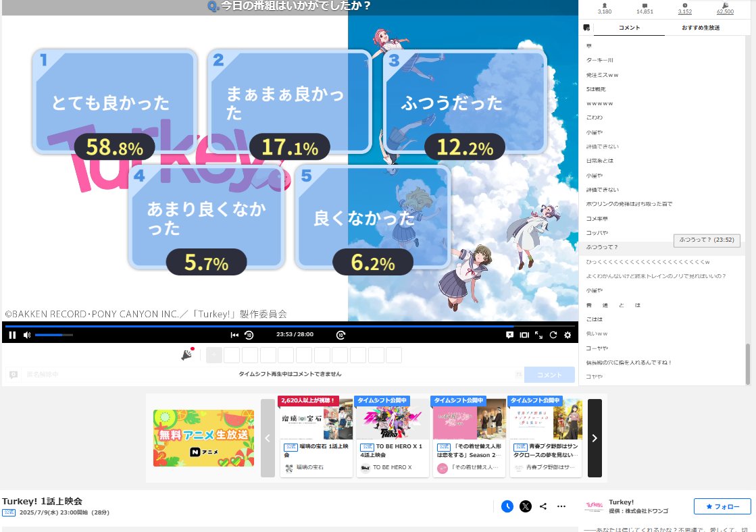This screenshot has width=756, height=532.
Task: Open the Turkey! channel name link
Action: (621, 502)
